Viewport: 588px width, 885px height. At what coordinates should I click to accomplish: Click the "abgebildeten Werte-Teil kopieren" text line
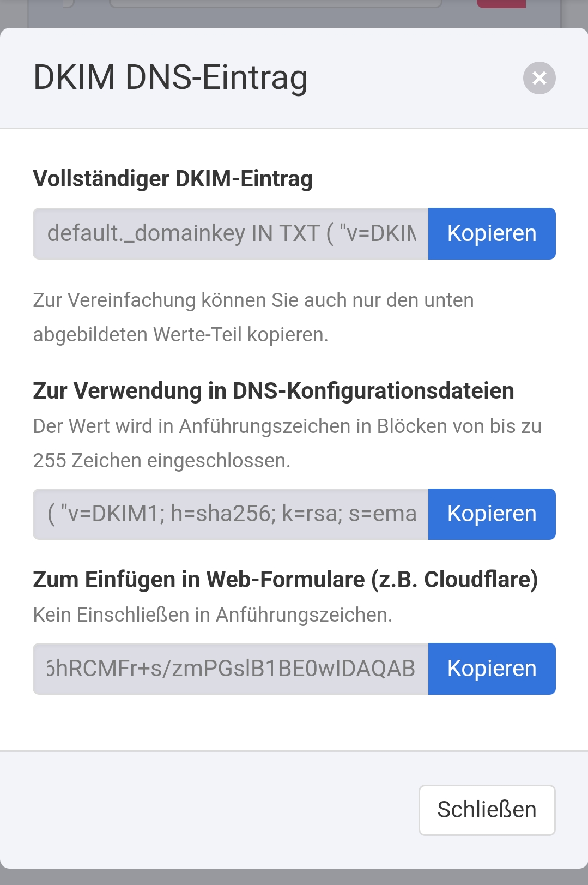[180, 335]
